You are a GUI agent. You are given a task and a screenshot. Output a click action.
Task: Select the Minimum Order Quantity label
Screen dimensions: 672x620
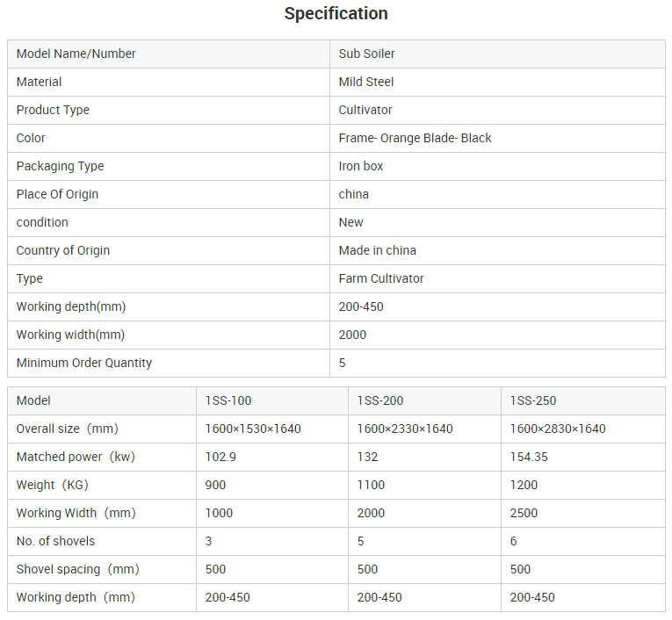pyautogui.click(x=84, y=363)
